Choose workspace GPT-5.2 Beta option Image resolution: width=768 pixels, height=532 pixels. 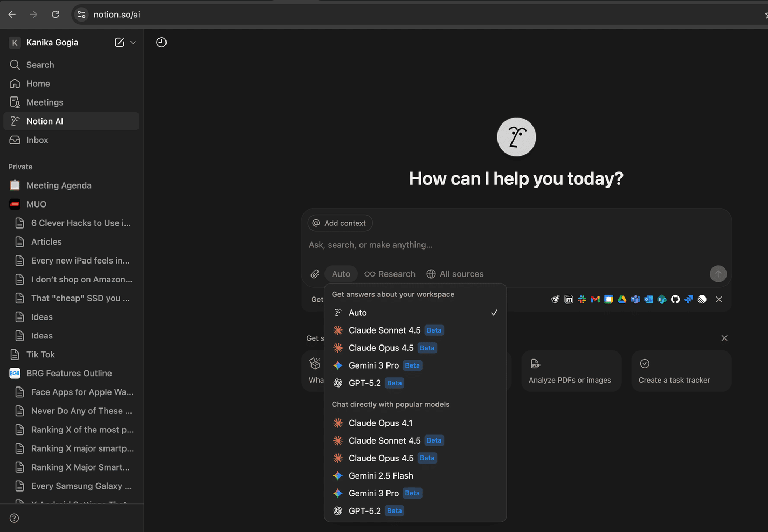(x=415, y=383)
